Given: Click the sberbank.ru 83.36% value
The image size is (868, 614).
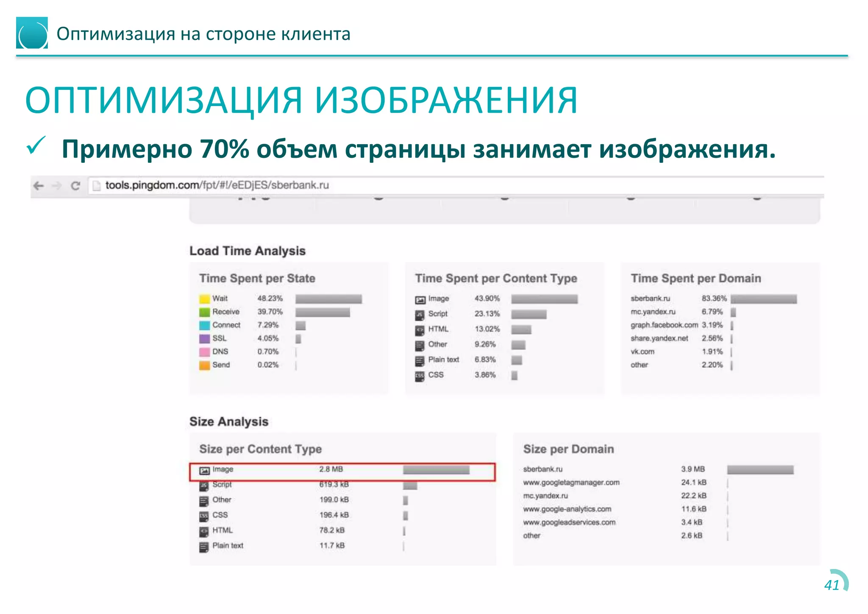Looking at the screenshot, I should coord(714,299).
